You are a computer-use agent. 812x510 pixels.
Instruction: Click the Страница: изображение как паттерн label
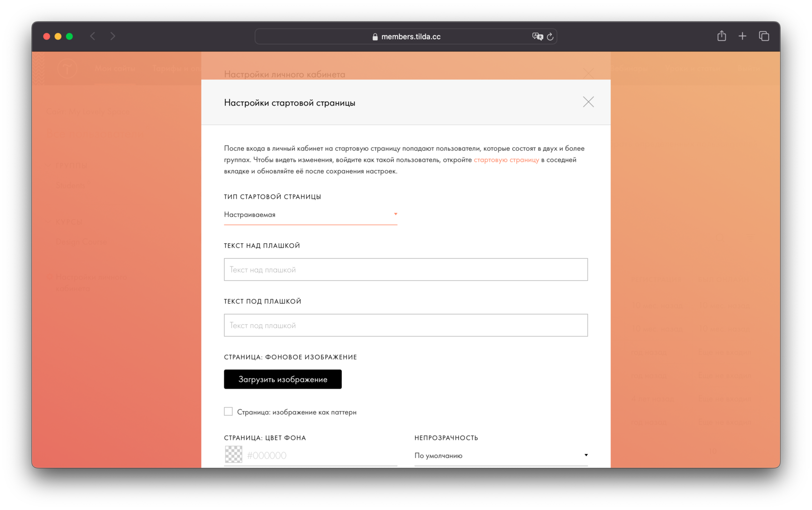tap(297, 412)
